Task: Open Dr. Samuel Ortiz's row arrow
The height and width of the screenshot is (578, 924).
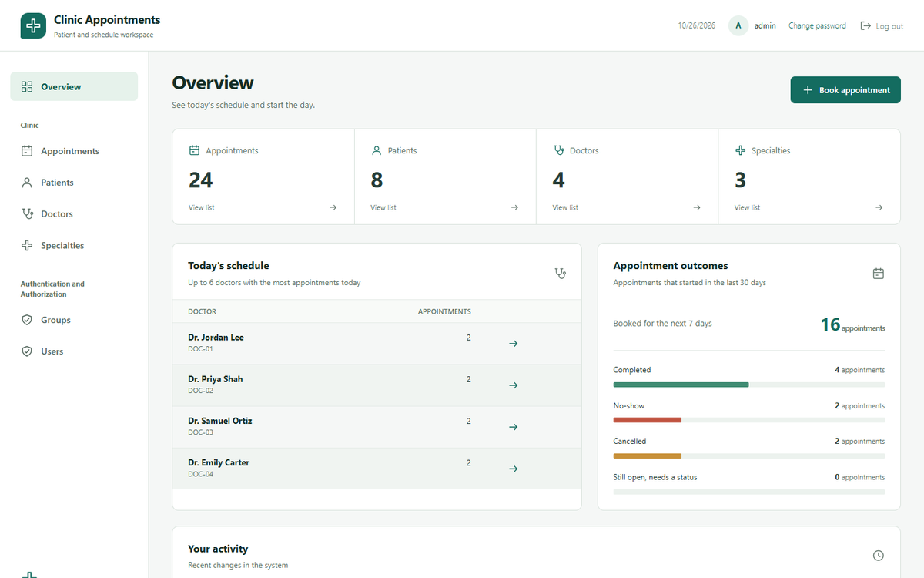Action: coord(514,427)
